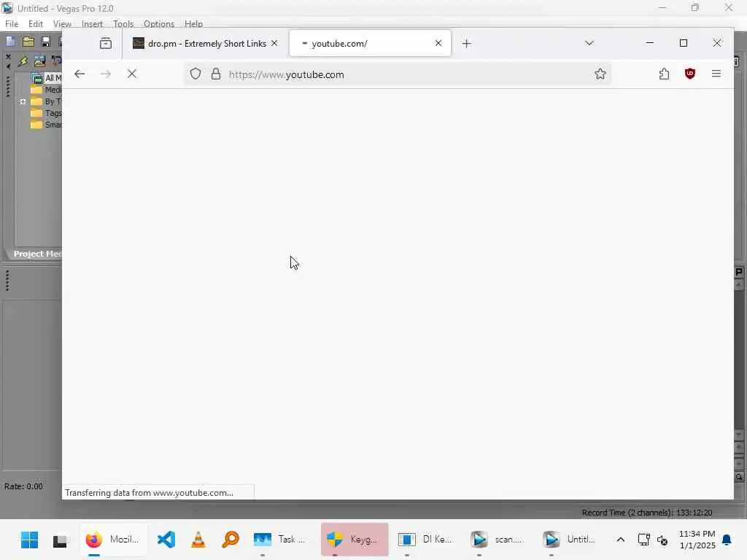Open the notification bell in the taskbar

[727, 540]
